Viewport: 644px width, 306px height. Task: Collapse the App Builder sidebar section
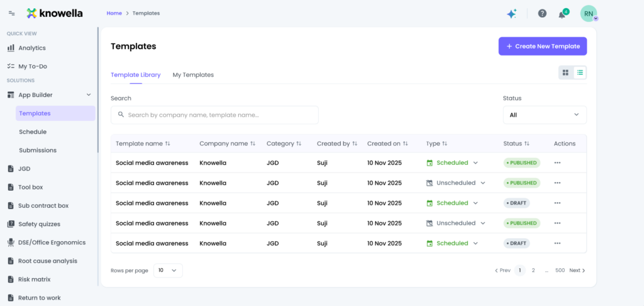click(89, 95)
